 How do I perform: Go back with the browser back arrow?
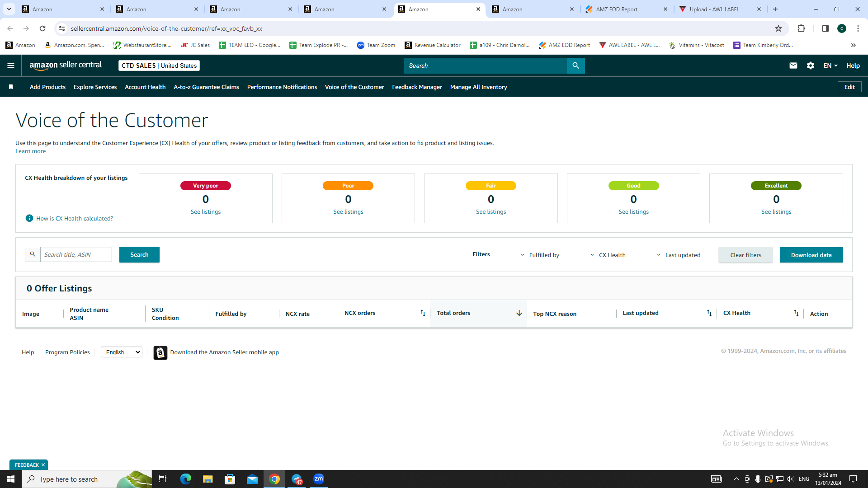(10, 28)
